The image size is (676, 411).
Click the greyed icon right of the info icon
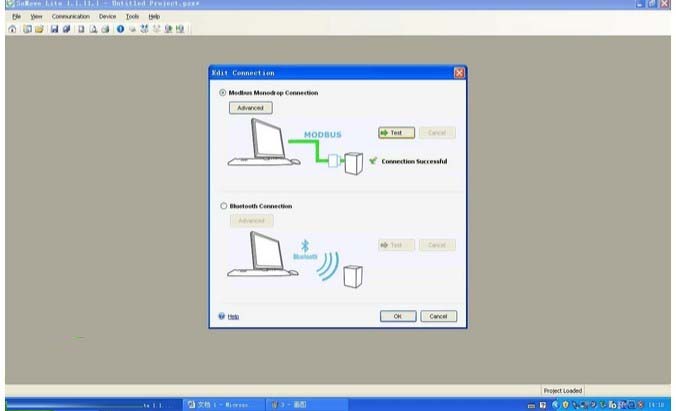(132, 29)
